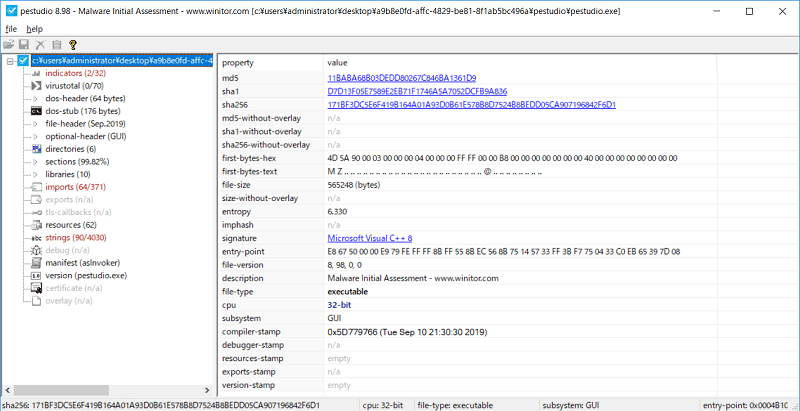800x411 pixels.
Task: Click the file-version value 8, 98, 0, 0
Action: [x=345, y=265]
